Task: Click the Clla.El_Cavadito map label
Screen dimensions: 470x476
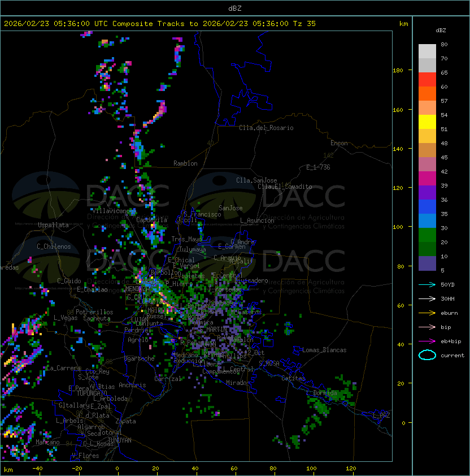Action: pos(285,187)
